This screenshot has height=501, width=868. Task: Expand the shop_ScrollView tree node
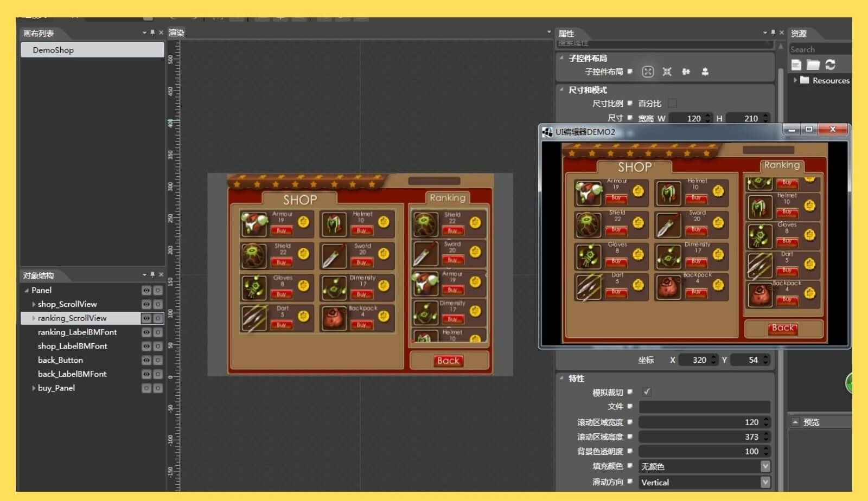(x=34, y=304)
